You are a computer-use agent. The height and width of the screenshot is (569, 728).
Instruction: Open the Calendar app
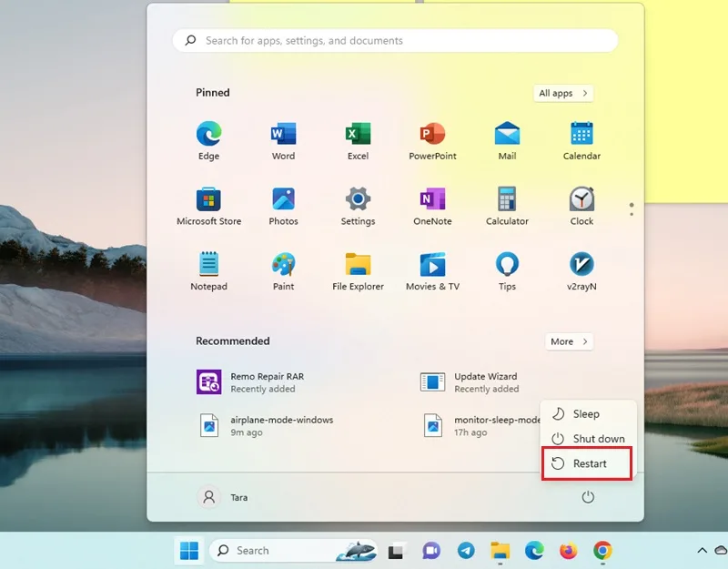tap(581, 141)
